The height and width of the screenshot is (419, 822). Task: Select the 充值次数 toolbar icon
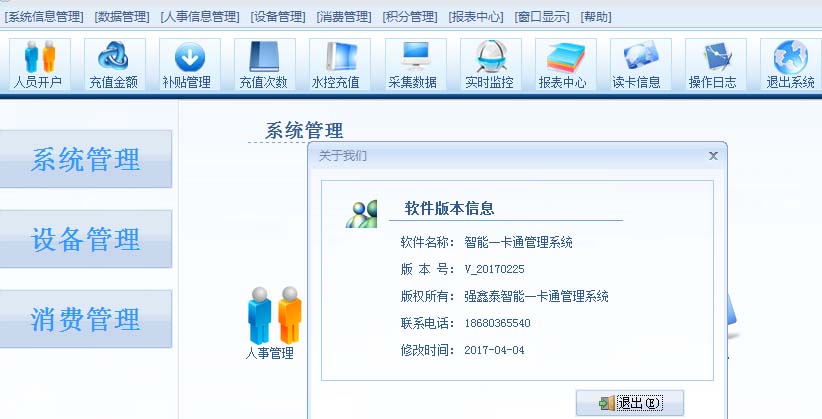[x=264, y=65]
